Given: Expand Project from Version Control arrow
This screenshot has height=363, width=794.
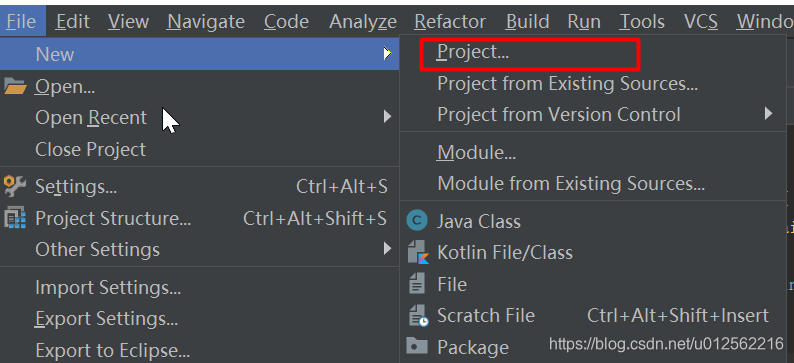Looking at the screenshot, I should (769, 113).
